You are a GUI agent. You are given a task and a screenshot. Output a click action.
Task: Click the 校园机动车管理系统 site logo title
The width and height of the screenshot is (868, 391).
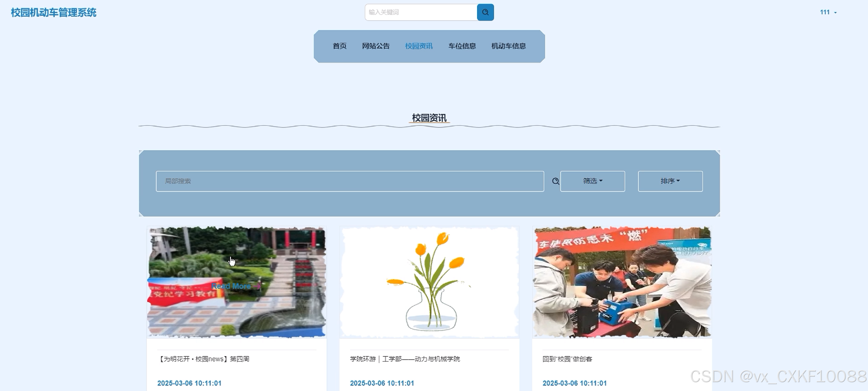pos(54,13)
